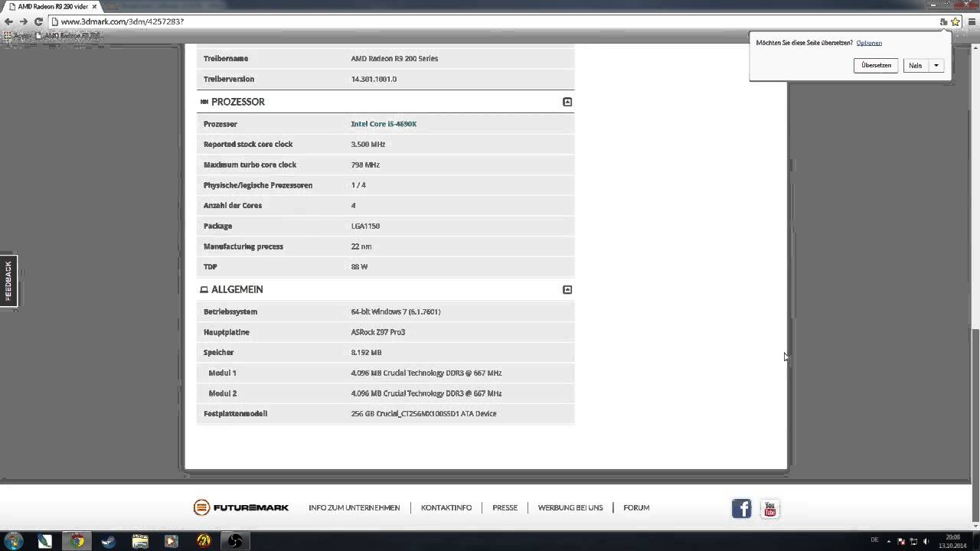Reload the 3dmark page
This screenshot has height=551, width=980.
click(x=38, y=21)
